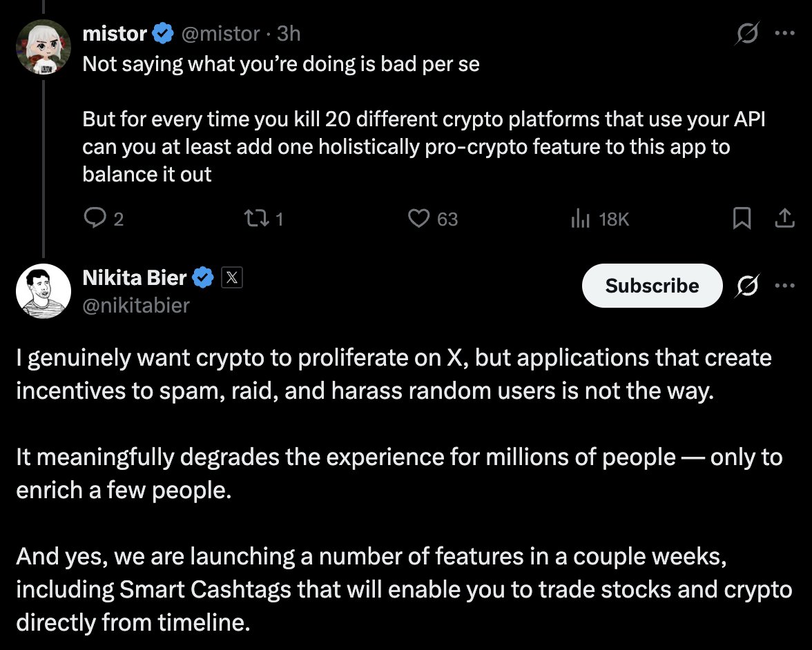
Task: Click the Nikita Bier display name
Action: coord(135,277)
